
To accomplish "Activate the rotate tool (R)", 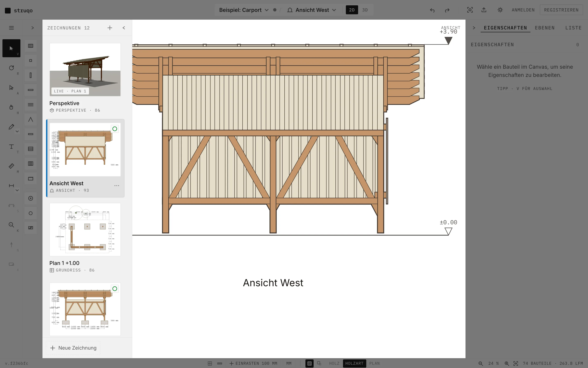I will 11,68.
